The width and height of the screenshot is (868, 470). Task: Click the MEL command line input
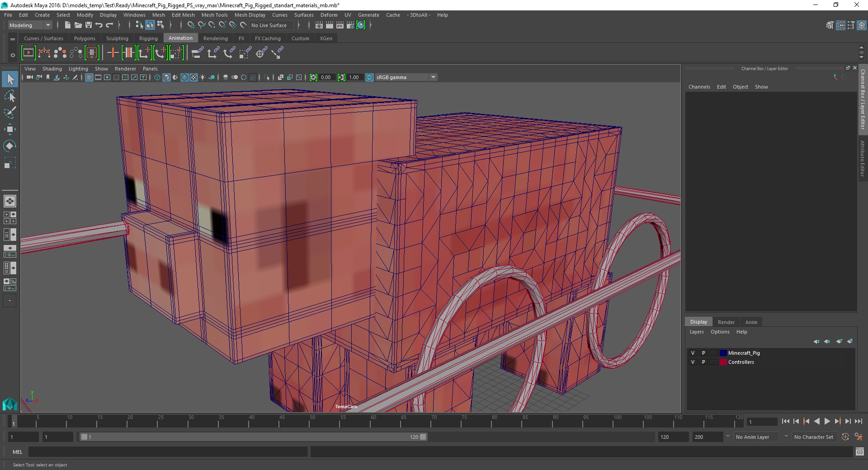coord(168,451)
